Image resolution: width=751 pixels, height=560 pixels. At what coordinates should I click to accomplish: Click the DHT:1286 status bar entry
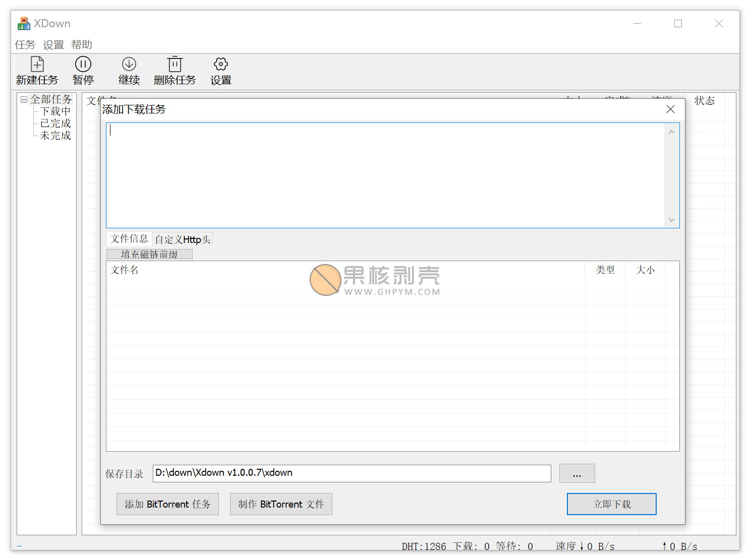click(424, 546)
